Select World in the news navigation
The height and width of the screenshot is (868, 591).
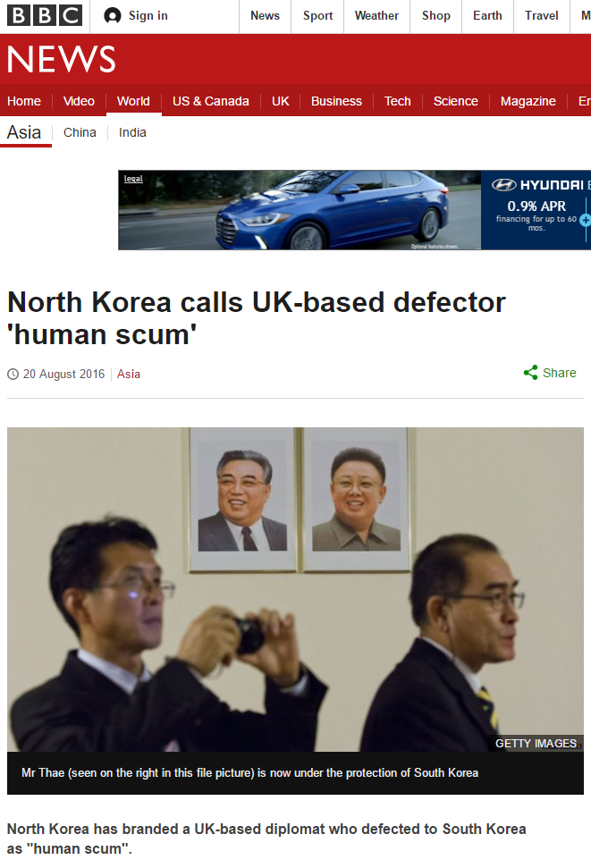[133, 101]
